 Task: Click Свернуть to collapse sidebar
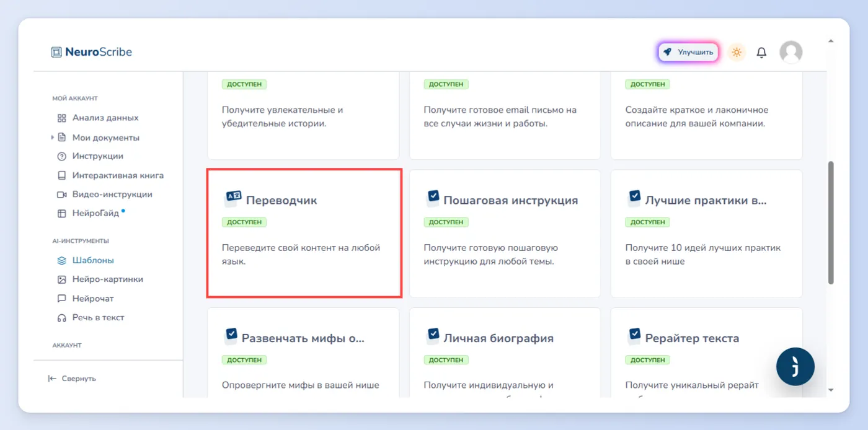(x=79, y=379)
